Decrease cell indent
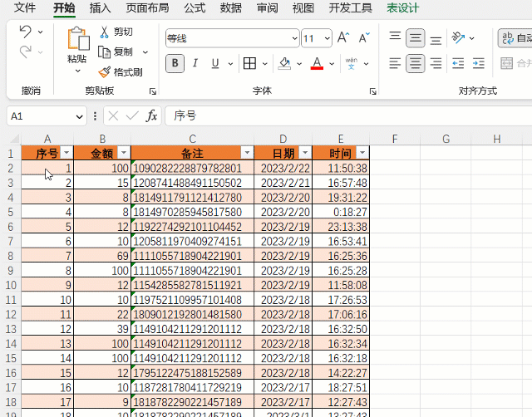Viewport: 532px width, 417px height. (458, 63)
